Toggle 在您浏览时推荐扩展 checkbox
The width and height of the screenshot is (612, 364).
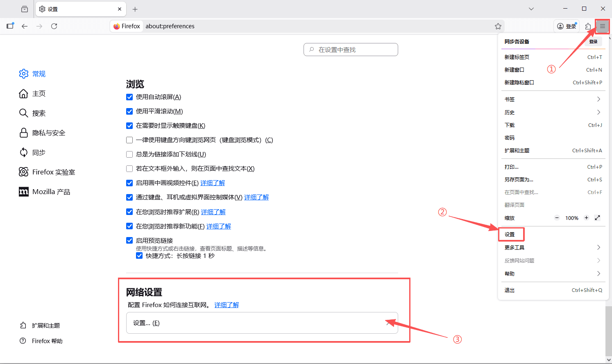(x=129, y=212)
